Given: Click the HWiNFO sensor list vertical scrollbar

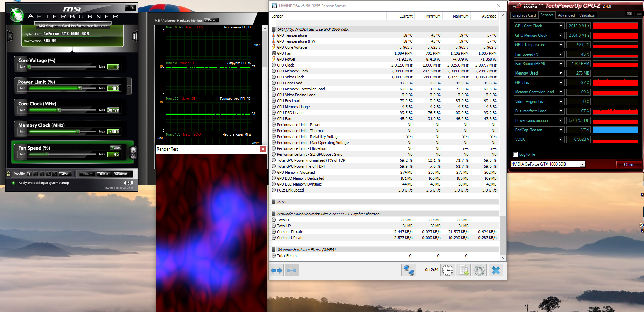Looking at the screenshot, I should (x=503, y=136).
